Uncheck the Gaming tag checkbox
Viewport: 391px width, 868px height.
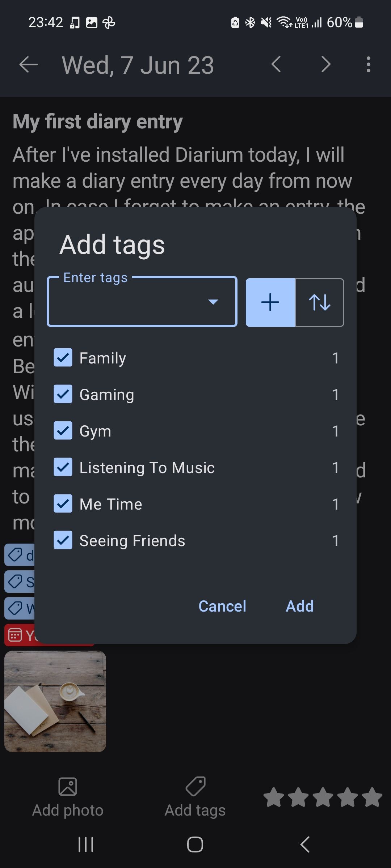click(63, 394)
